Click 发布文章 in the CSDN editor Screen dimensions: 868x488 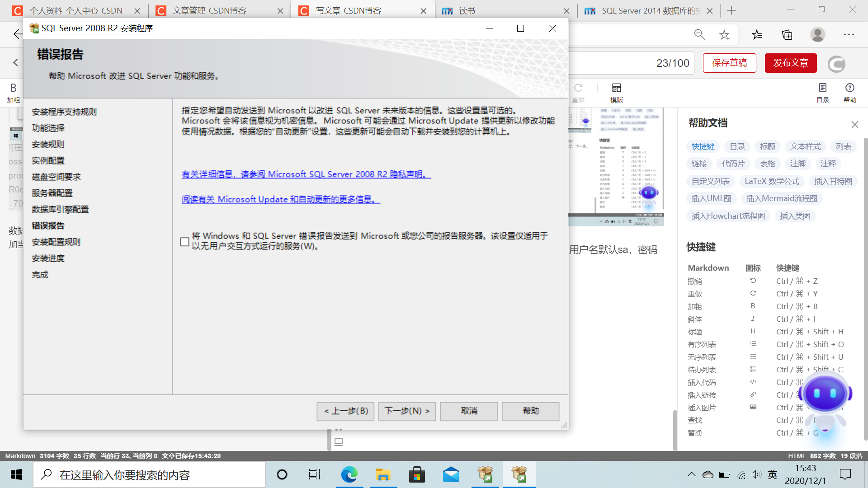(x=791, y=63)
